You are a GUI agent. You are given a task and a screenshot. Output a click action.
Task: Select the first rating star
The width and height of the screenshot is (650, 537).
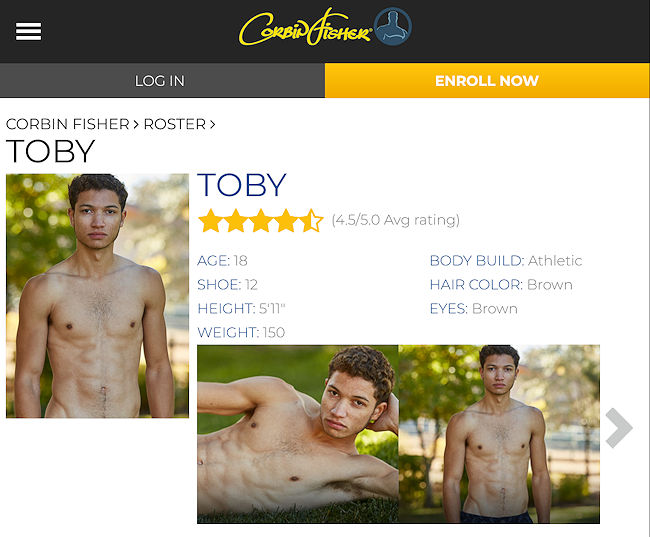pyautogui.click(x=211, y=221)
